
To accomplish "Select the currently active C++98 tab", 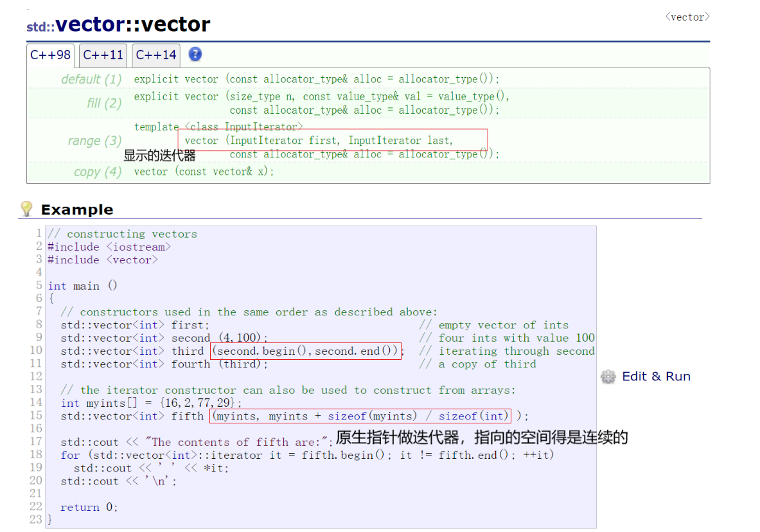I will point(50,55).
